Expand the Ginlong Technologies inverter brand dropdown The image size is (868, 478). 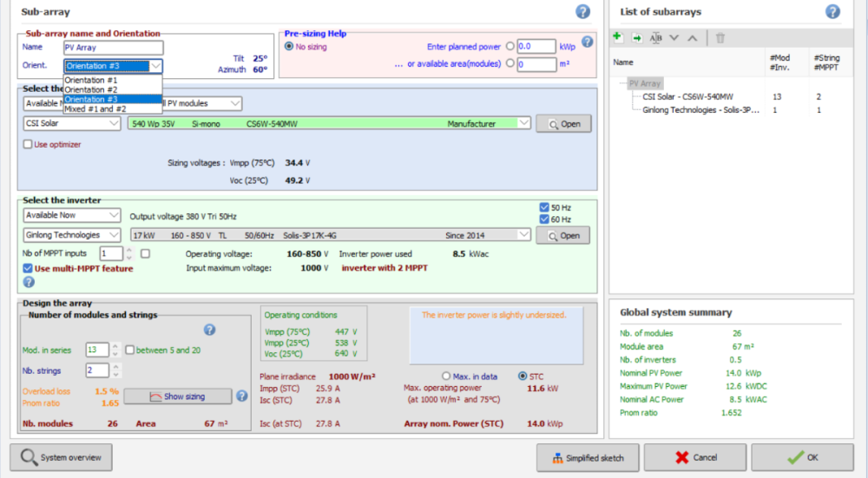(x=72, y=234)
